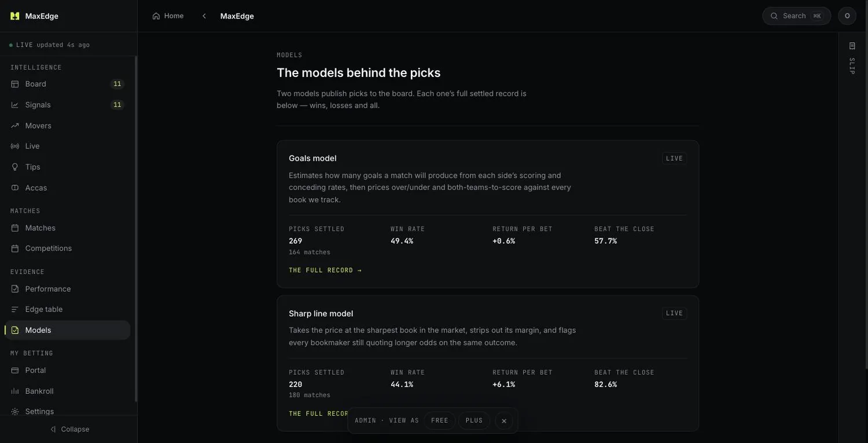The height and width of the screenshot is (443, 868).
Task: Open the bet slip icon
Action: pos(852,46)
